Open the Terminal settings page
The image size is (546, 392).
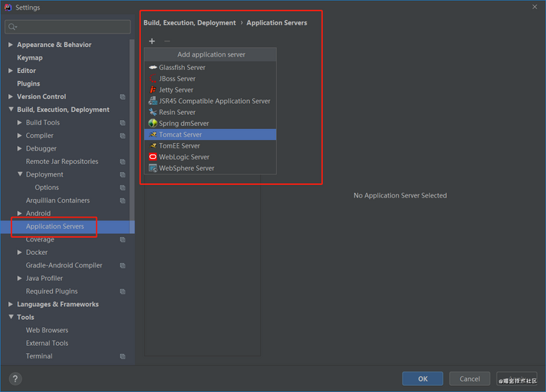[x=39, y=356]
